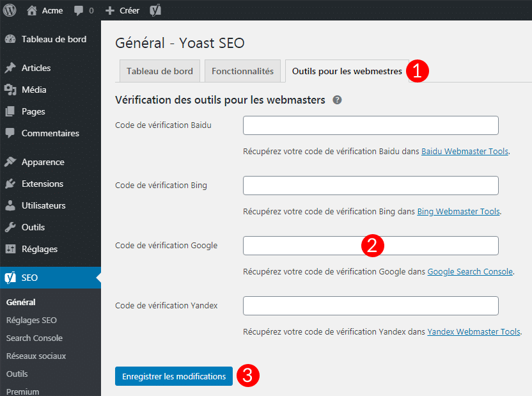The width and height of the screenshot is (532, 396).
Task: Focus the Google verification code field
Action: 370,246
